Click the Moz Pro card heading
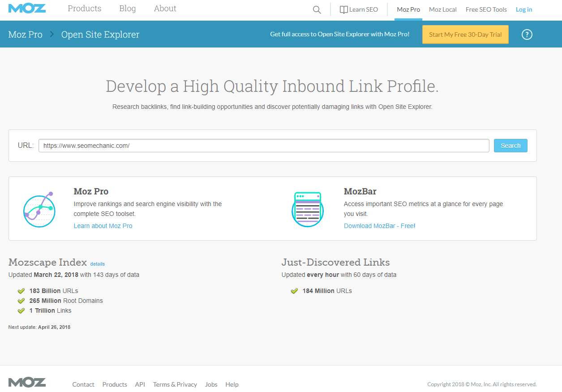562x392 pixels. click(91, 192)
